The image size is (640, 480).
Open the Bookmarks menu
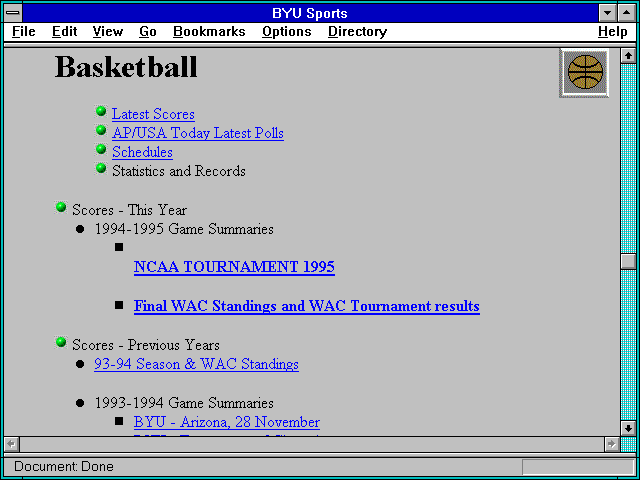point(209,31)
